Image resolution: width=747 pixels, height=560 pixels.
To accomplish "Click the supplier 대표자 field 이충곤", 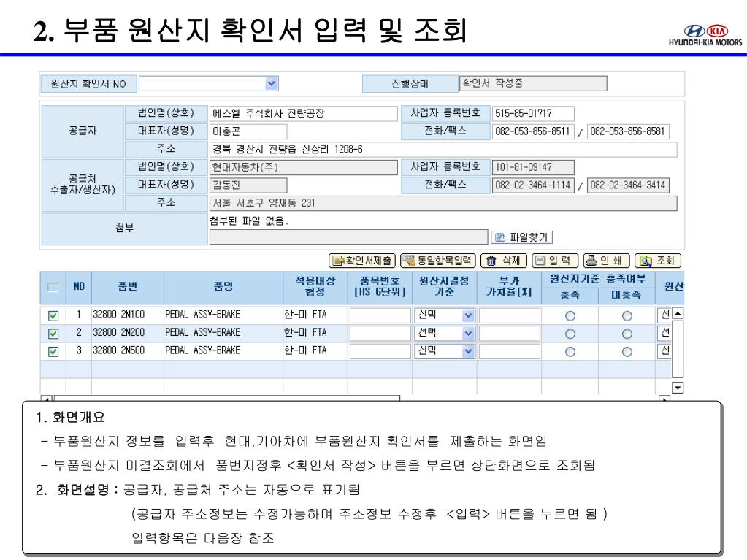I will (x=248, y=131).
